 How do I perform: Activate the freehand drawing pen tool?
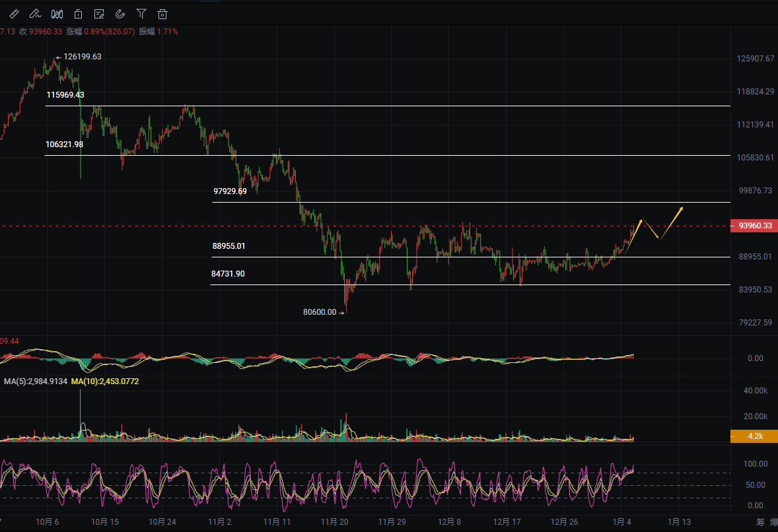pos(36,13)
